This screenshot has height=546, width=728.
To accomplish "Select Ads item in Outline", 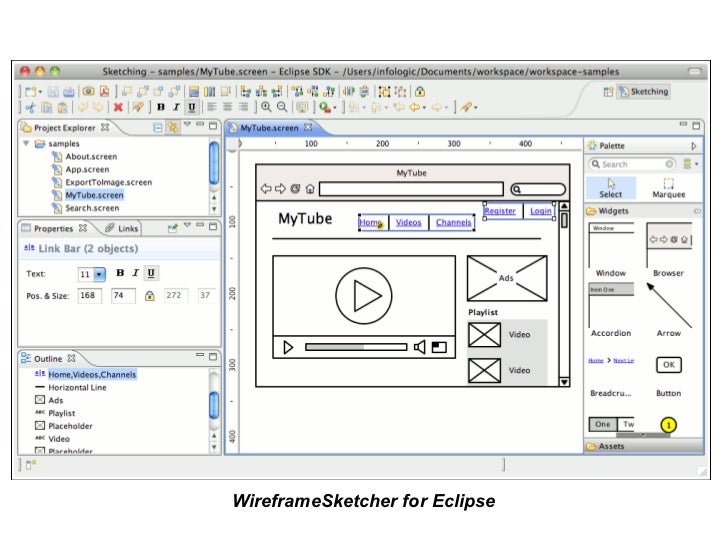I will (x=56, y=400).
